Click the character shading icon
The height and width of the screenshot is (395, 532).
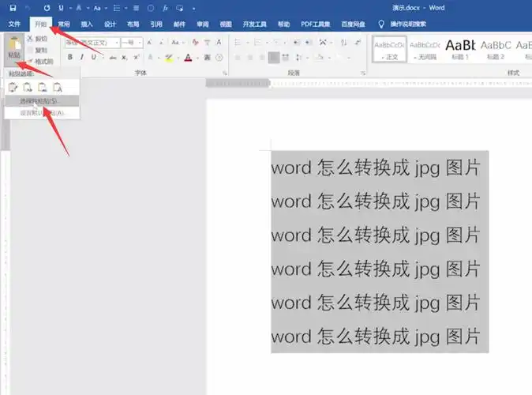point(207,58)
